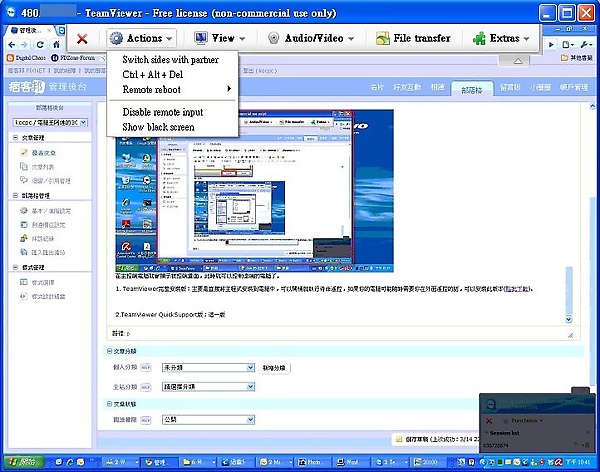Click the embedded desktop screenshot in editor

tap(254, 191)
